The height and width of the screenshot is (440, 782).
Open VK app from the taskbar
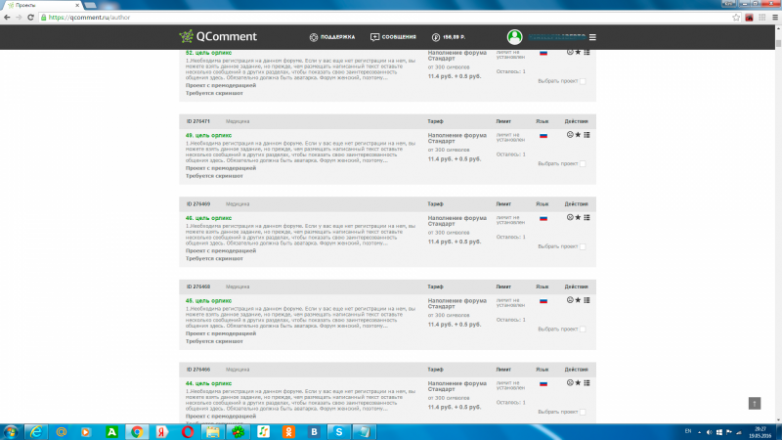(x=314, y=432)
